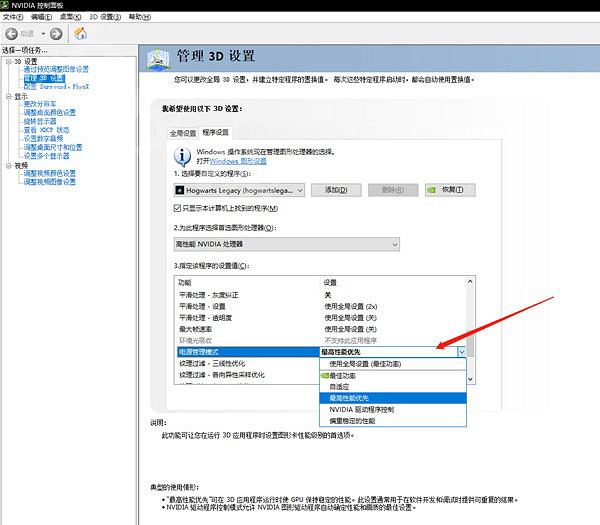Switch to the 全局设置 tab
600x525 pixels.
[x=183, y=132]
